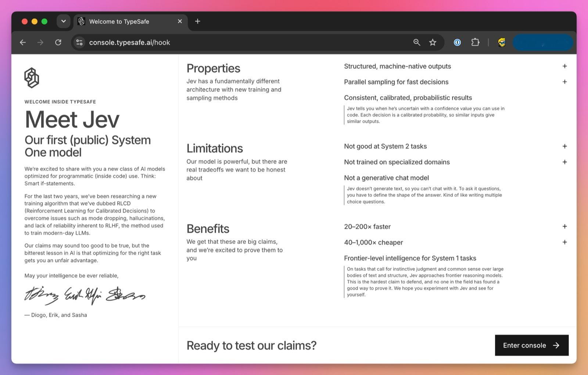
Task: Expand Parallel sampling for fast decisions
Action: [x=565, y=82]
